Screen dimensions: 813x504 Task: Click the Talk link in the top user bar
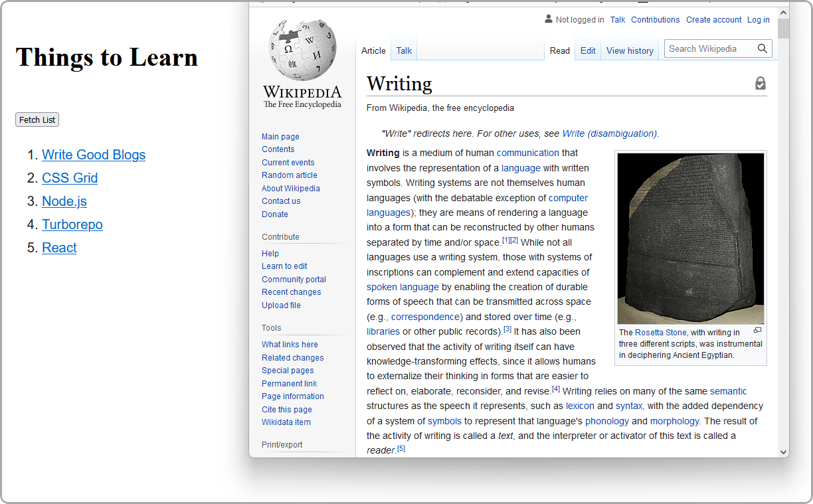click(618, 20)
